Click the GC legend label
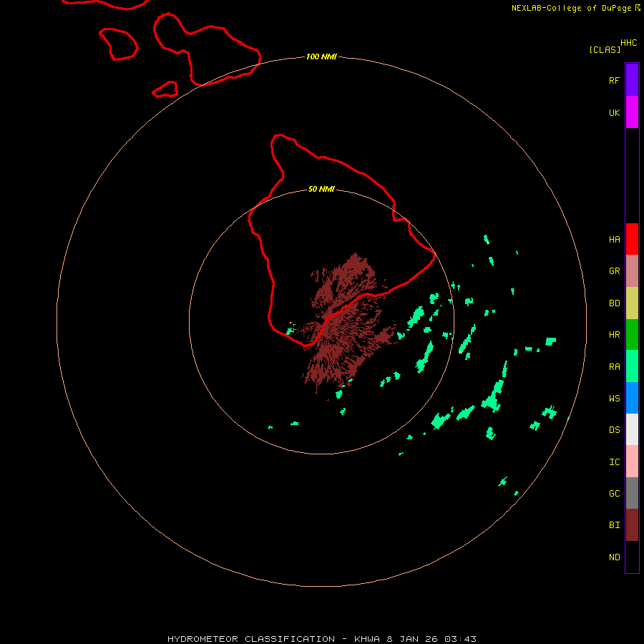The height and width of the screenshot is (644, 644). (x=614, y=493)
